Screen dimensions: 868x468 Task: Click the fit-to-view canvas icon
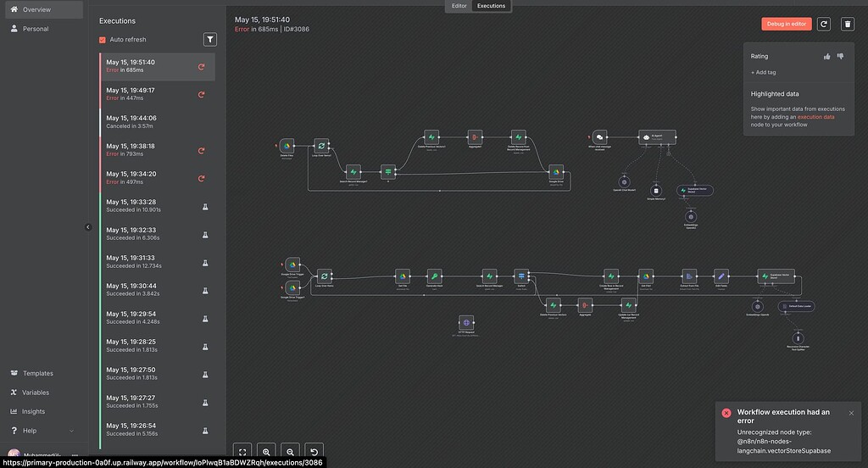pos(242,453)
